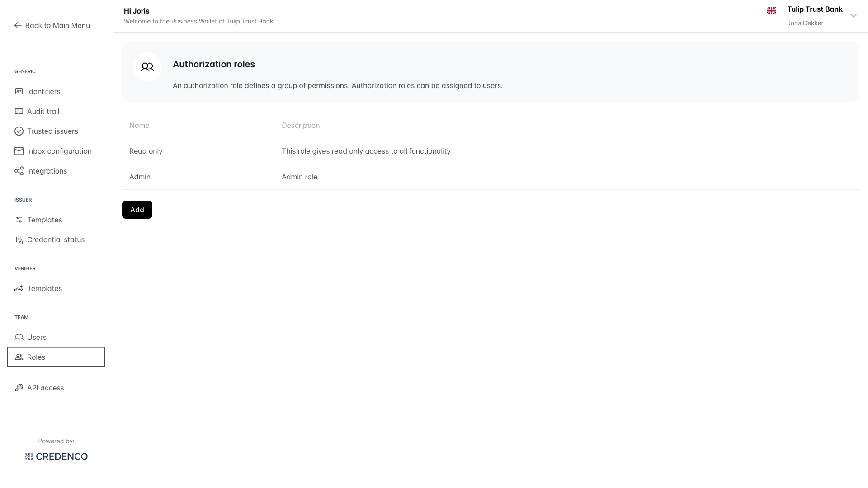Open Credential status page
Viewport: 868px width, 488px height.
coord(56,239)
